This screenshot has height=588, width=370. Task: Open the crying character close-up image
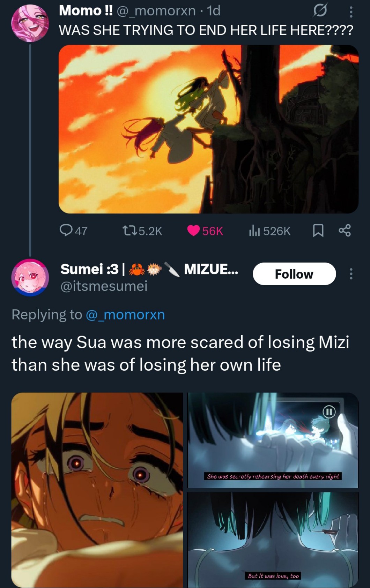[x=97, y=490]
